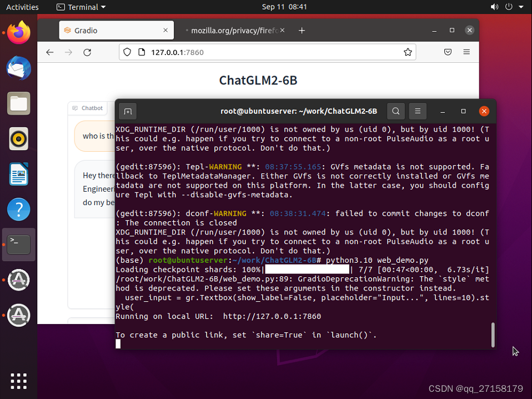This screenshot has height=399, width=532.
Task: Open a new Firefox tab
Action: tap(302, 31)
